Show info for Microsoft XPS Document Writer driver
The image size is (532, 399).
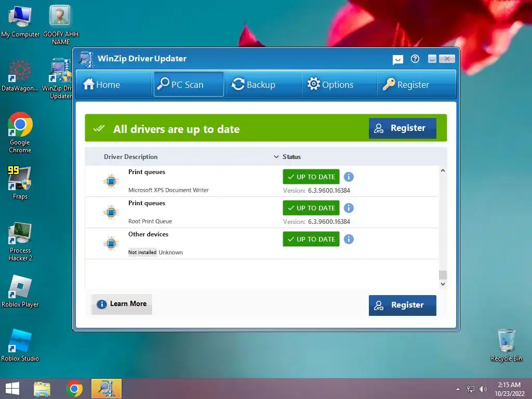[349, 177]
